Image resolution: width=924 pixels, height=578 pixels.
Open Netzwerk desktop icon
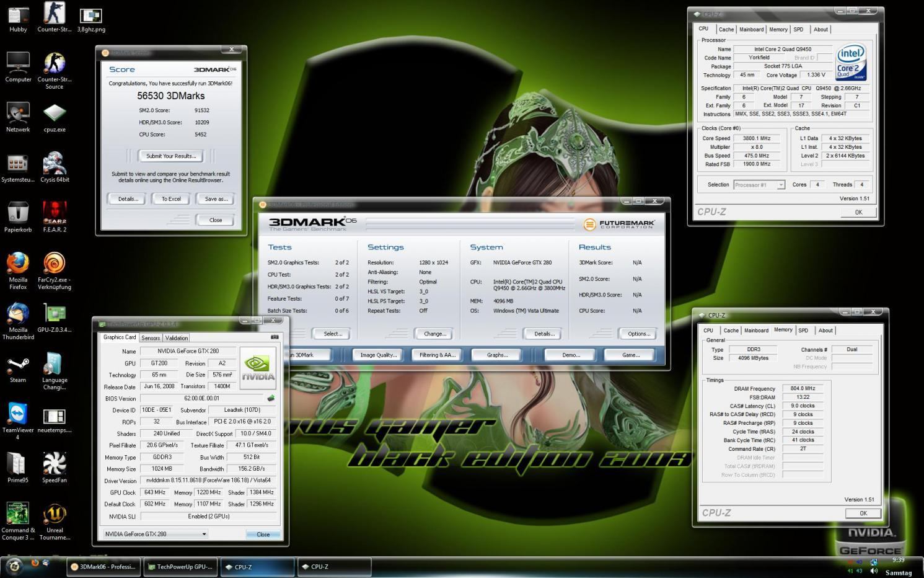point(18,118)
